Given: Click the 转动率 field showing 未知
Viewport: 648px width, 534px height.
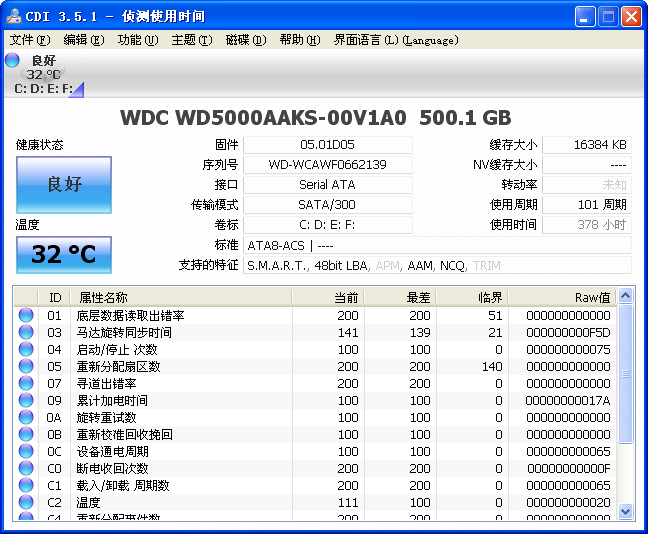Looking at the screenshot, I should (587, 184).
